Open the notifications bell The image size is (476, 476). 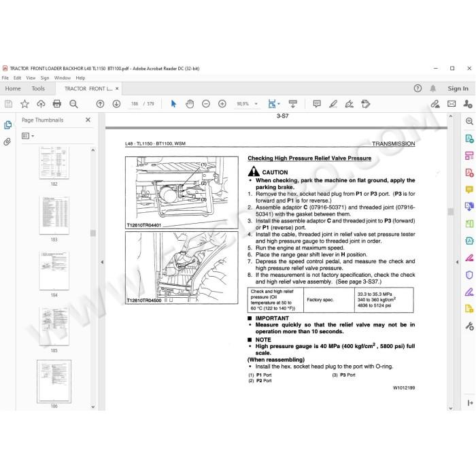pos(433,88)
